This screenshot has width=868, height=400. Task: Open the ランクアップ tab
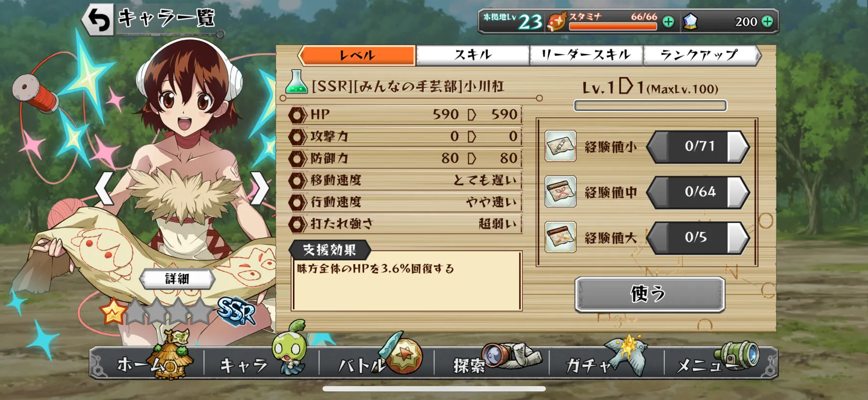pos(701,55)
